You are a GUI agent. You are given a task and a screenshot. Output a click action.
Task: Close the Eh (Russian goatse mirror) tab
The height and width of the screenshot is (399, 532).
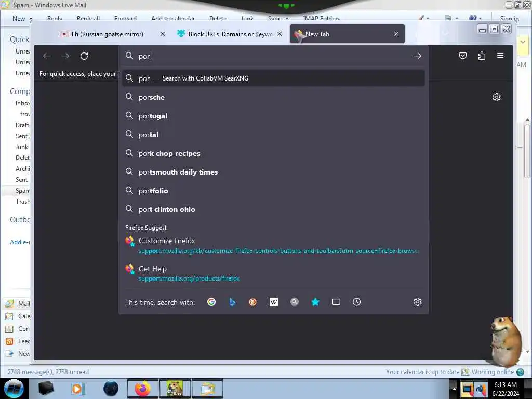tap(163, 34)
